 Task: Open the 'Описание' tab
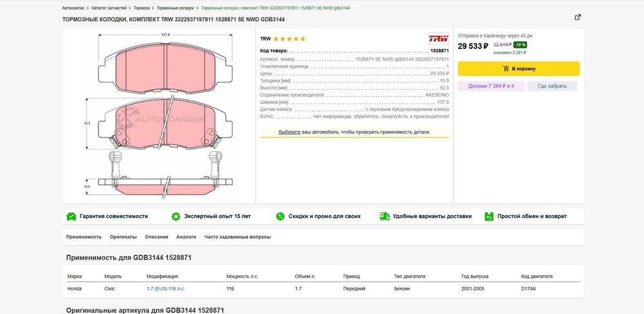click(x=156, y=237)
